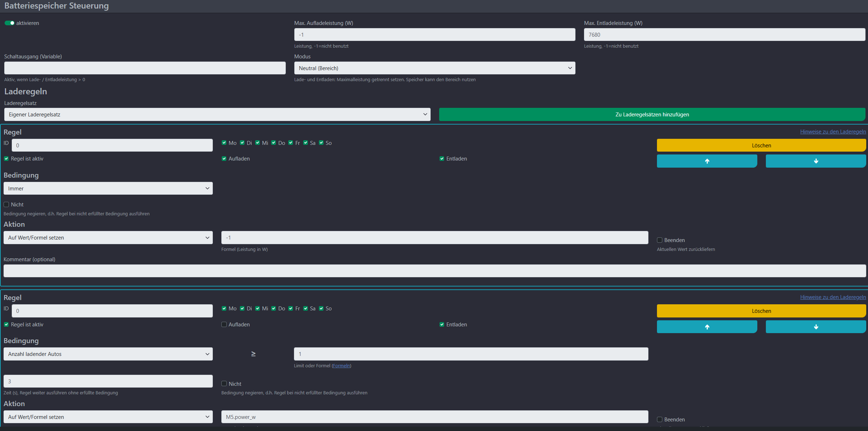Move the second rule up with its arrow

point(707,327)
